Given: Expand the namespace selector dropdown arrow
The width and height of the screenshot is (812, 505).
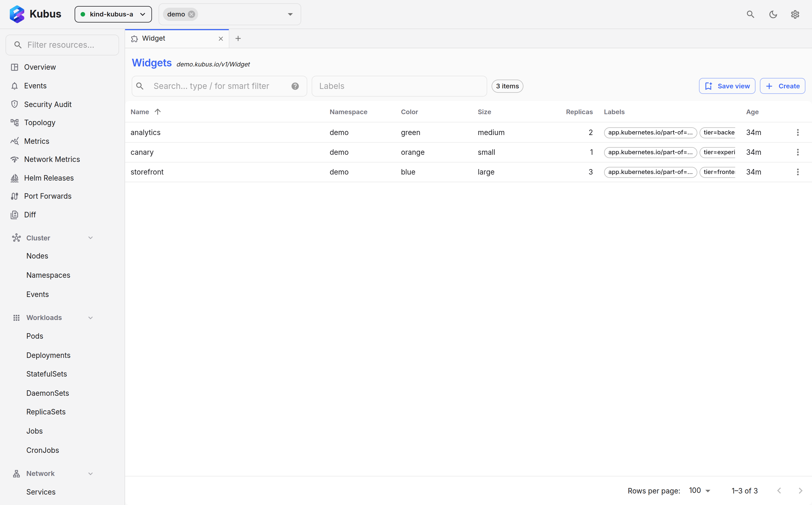Looking at the screenshot, I should (290, 14).
